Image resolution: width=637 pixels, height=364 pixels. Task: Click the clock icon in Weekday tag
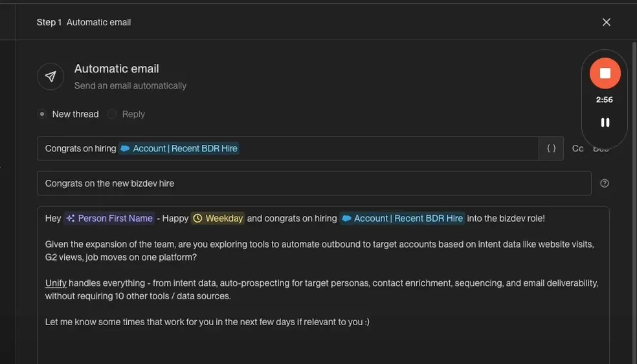tap(198, 219)
